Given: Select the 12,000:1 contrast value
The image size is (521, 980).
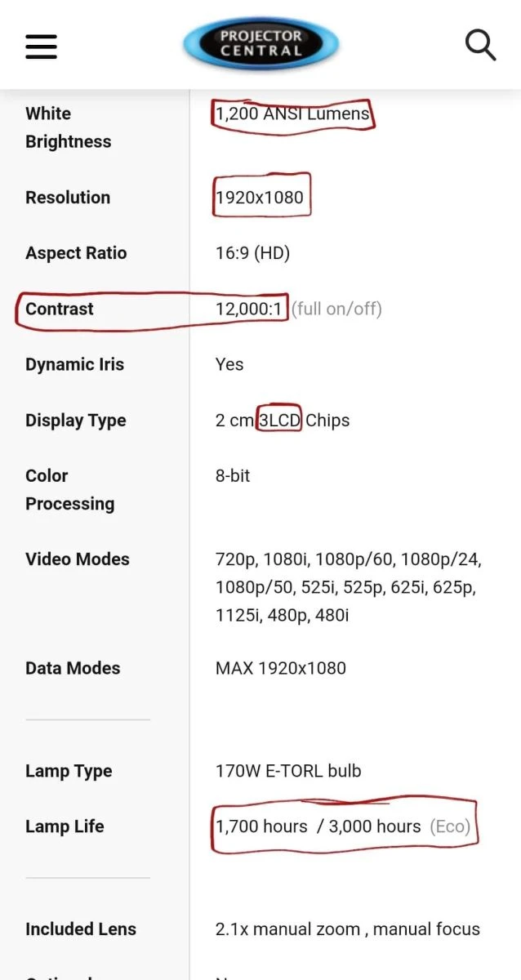Looking at the screenshot, I should [x=250, y=309].
